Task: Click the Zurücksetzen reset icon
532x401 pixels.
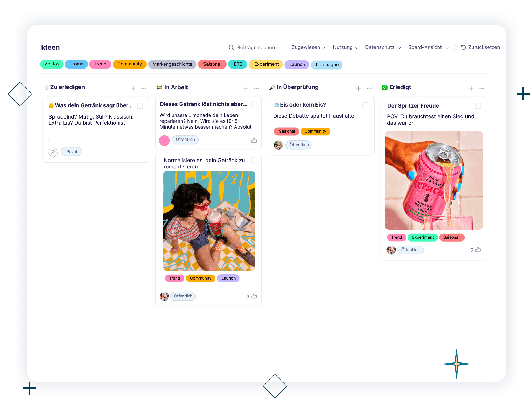Action: click(x=463, y=47)
